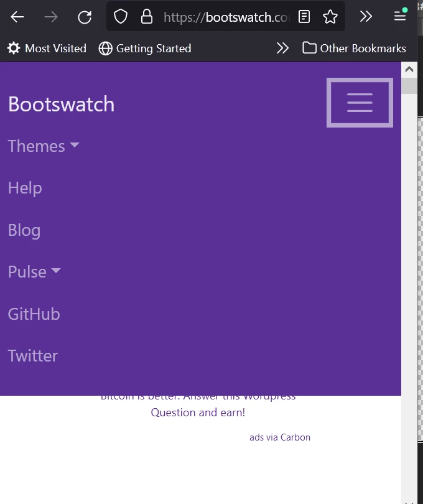The image size is (423, 504).
Task: Show more bookmarks overflow chevron
Action: [282, 48]
